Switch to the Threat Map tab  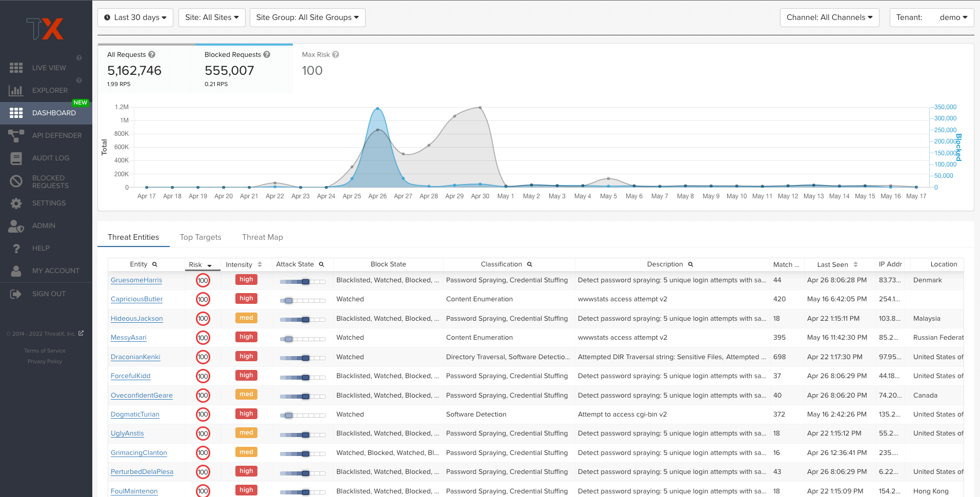point(263,237)
